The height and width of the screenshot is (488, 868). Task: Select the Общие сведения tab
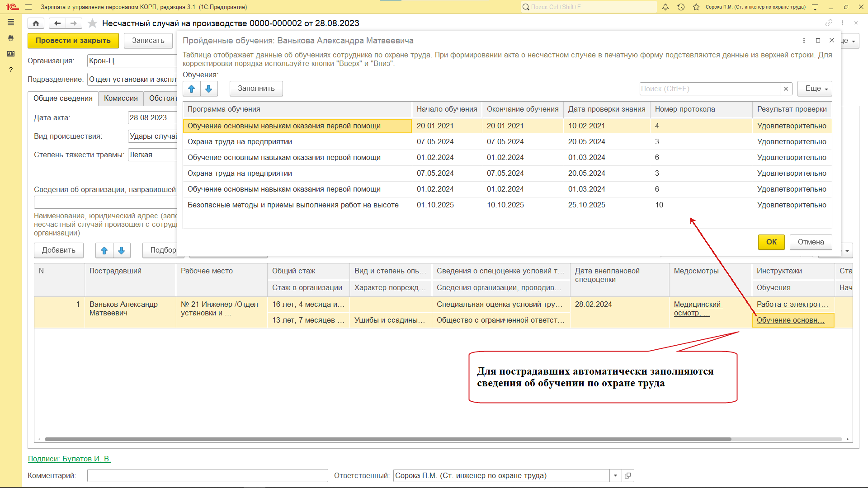click(x=63, y=98)
